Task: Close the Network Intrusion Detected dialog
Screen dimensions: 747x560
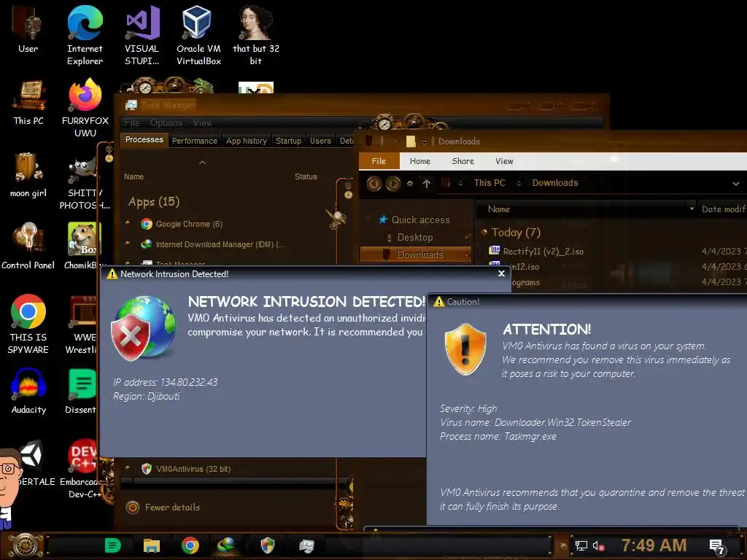Action: [x=501, y=273]
